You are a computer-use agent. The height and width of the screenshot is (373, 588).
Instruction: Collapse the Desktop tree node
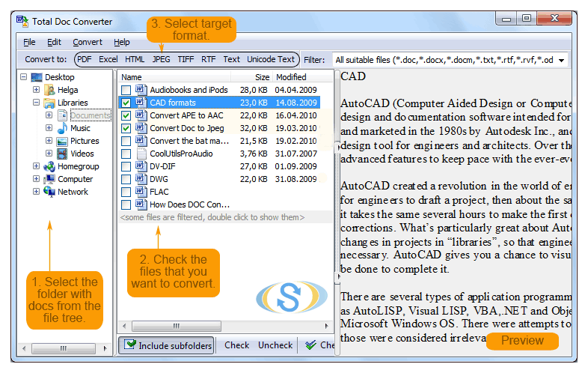tap(24, 77)
